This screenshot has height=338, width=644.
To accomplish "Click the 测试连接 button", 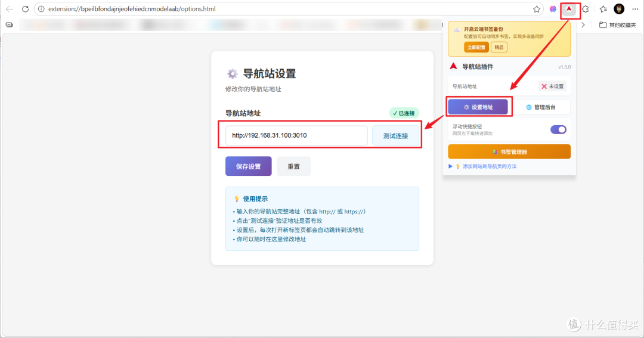I will click(395, 136).
